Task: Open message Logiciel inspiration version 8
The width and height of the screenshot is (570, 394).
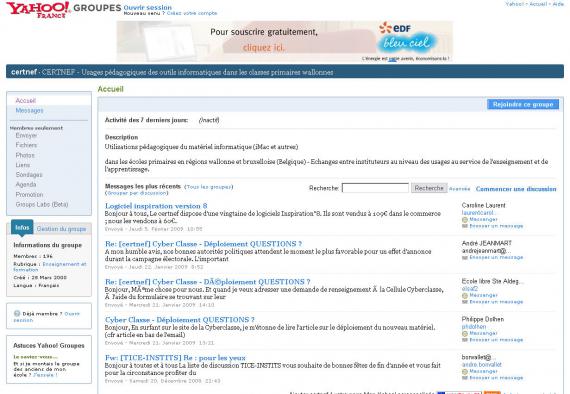Action: coord(156,206)
